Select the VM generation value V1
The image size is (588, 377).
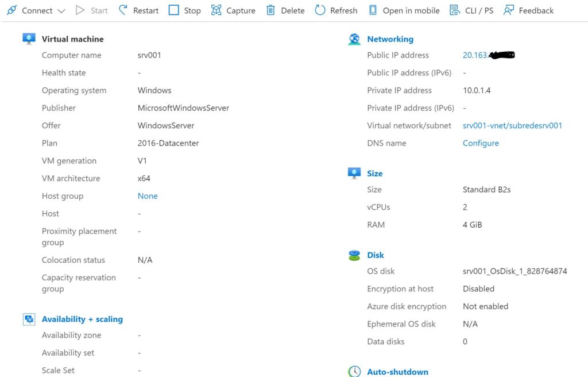pyautogui.click(x=142, y=161)
